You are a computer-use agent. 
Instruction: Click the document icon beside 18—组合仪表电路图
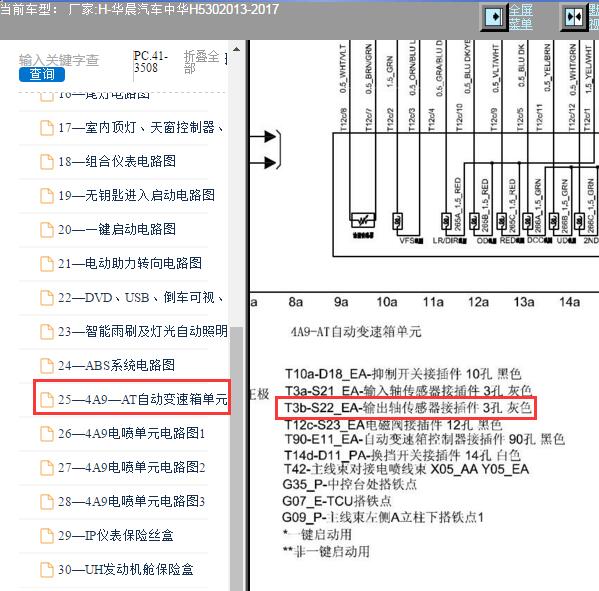pos(47,162)
